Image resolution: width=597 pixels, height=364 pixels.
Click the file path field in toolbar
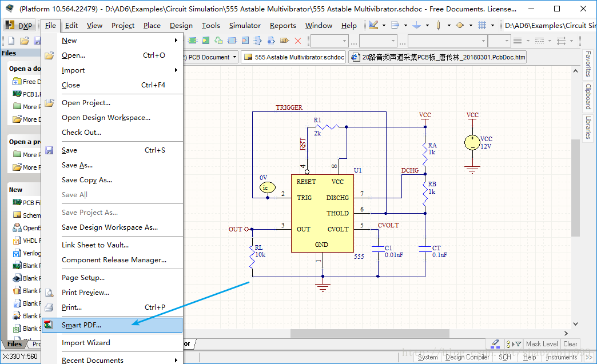click(550, 26)
